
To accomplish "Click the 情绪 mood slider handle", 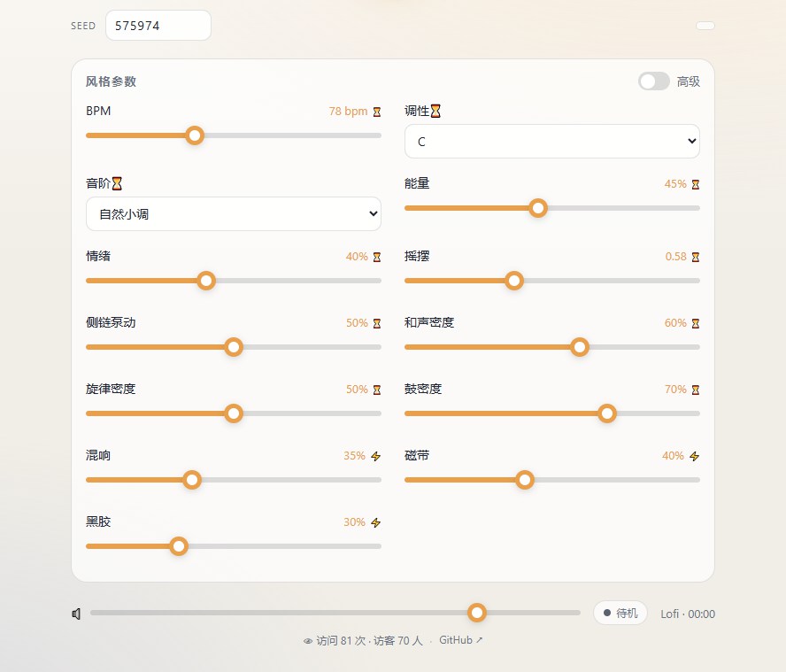I will [x=206, y=281].
